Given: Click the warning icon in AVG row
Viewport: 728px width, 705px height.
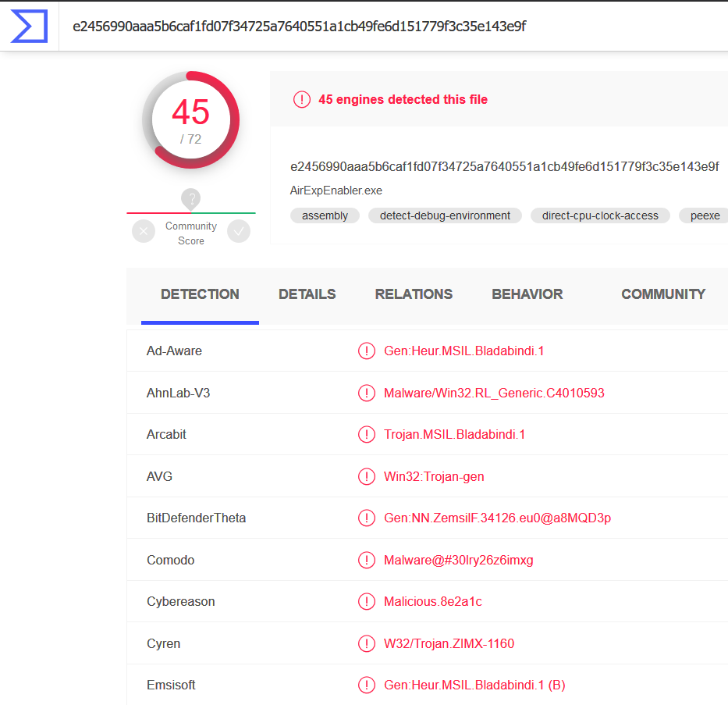Looking at the screenshot, I should (366, 476).
